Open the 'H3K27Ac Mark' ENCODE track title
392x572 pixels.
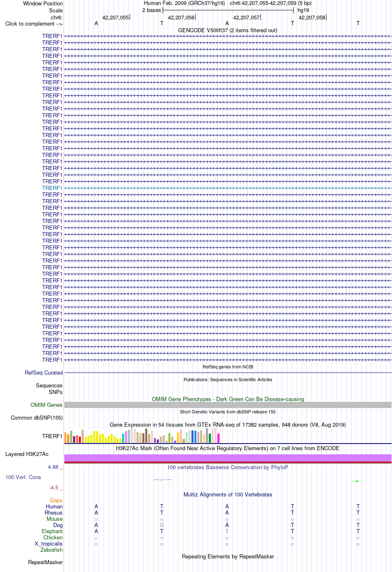click(x=228, y=448)
